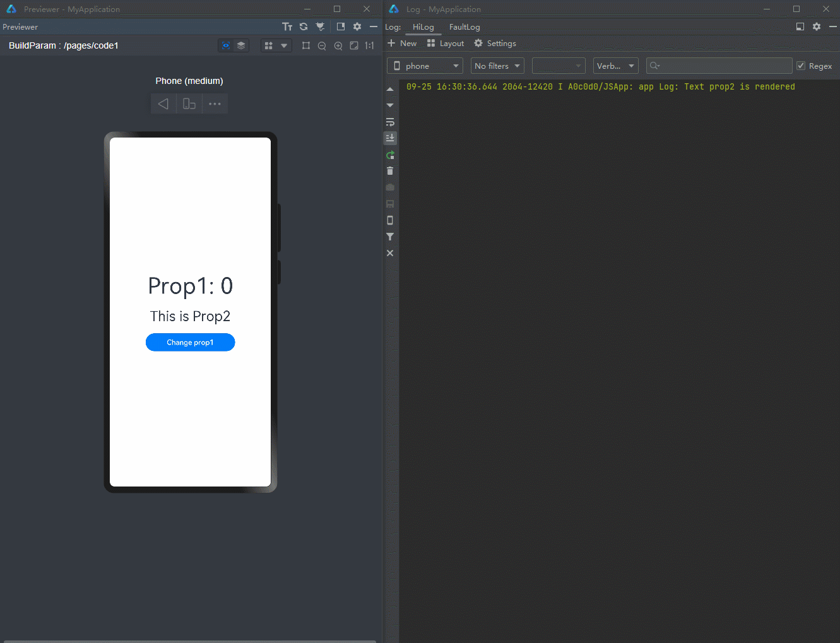Open the Verbose log level dropdown
This screenshot has width=840, height=643.
[x=615, y=66]
